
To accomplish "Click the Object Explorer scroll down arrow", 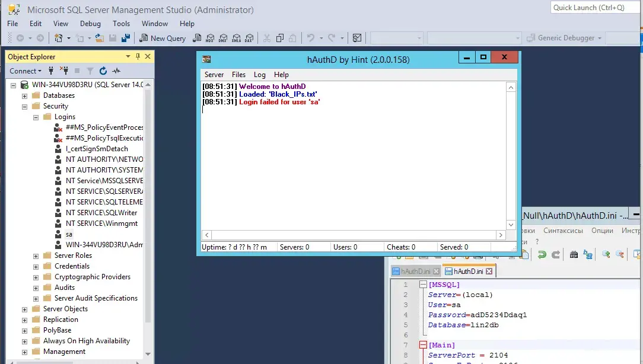I will tap(148, 354).
